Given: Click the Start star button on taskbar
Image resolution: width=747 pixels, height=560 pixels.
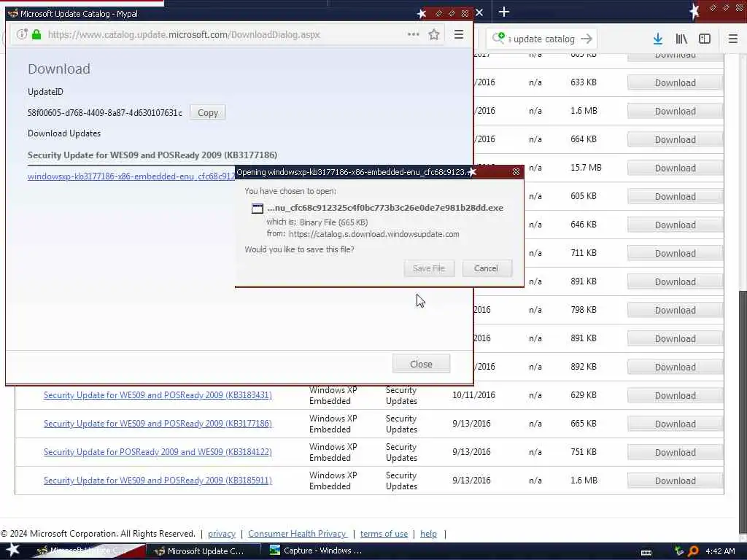Looking at the screenshot, I should (x=13, y=550).
